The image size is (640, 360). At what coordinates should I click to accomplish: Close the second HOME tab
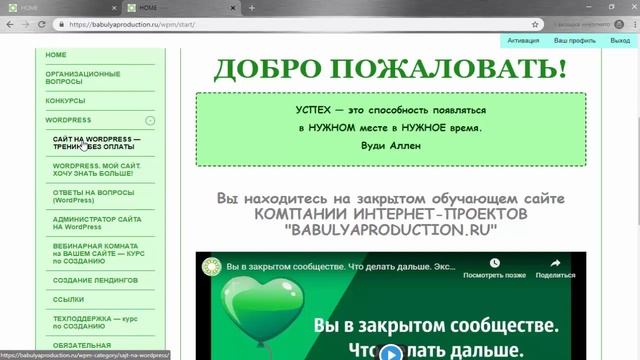[233, 8]
